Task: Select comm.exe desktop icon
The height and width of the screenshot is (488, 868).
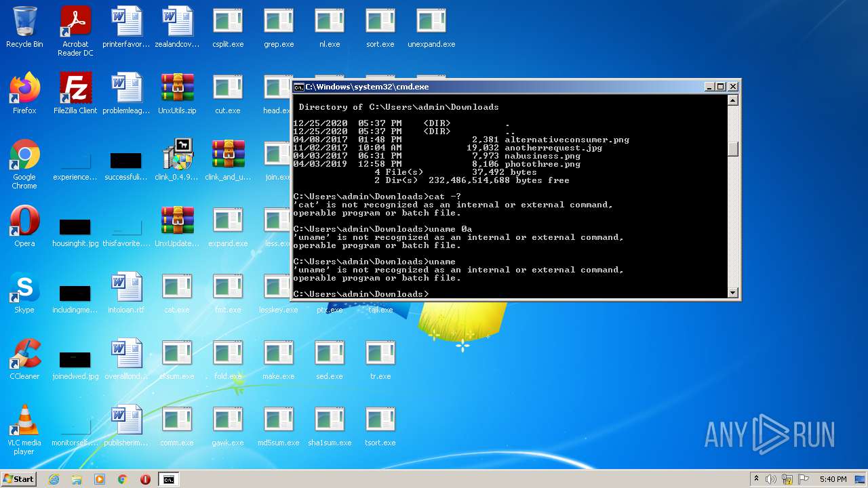Action: click(x=177, y=426)
